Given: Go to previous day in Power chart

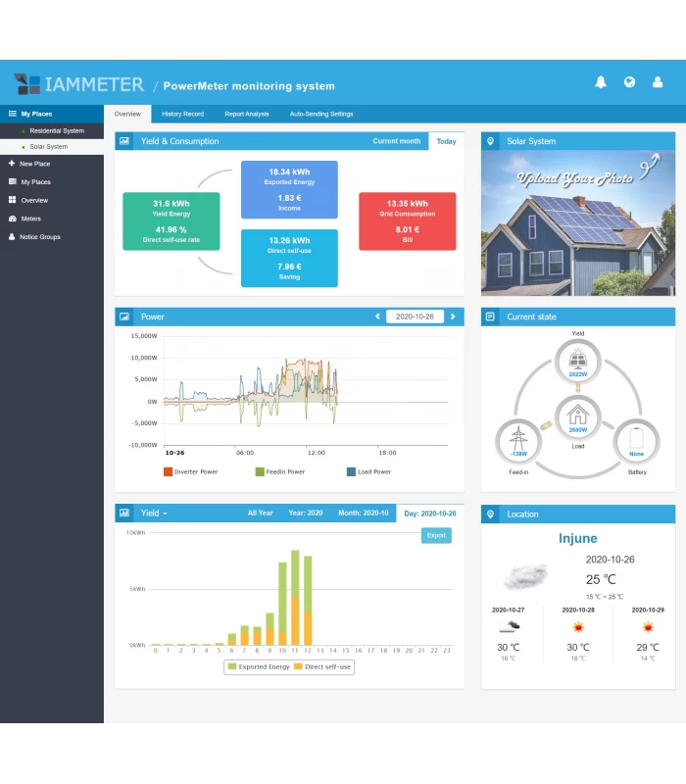Looking at the screenshot, I should 377,317.
